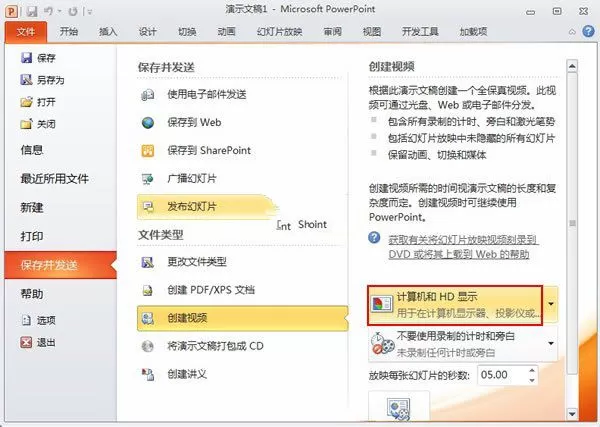Choose the 创建讲义 text option

tap(187, 374)
